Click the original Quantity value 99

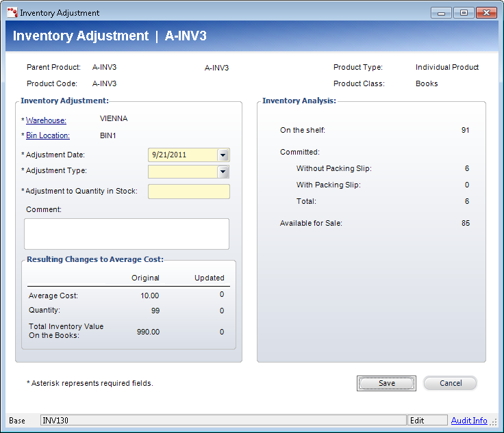(x=155, y=311)
